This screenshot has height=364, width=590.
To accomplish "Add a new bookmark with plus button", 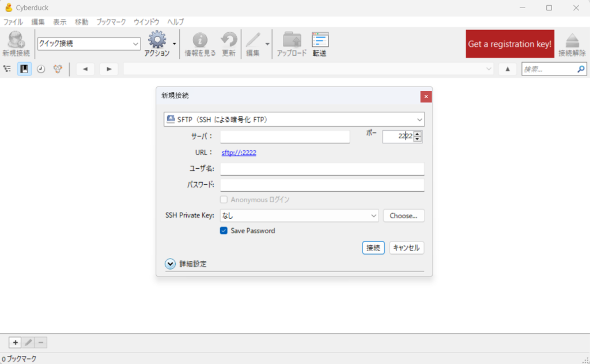I will (15, 343).
